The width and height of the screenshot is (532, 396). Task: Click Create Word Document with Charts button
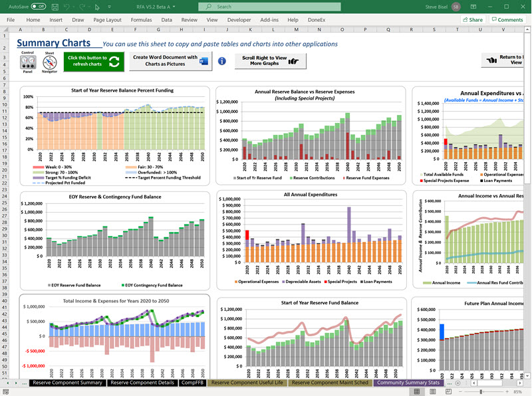click(x=170, y=61)
